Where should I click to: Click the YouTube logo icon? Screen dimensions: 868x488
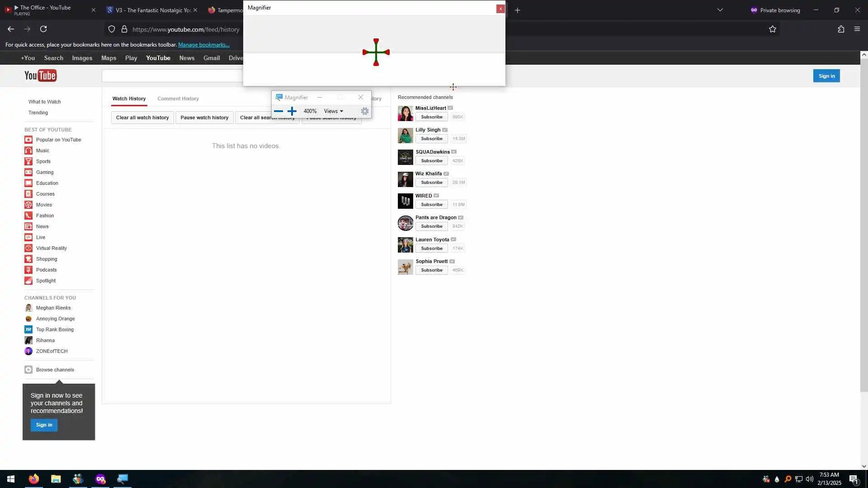coord(40,75)
